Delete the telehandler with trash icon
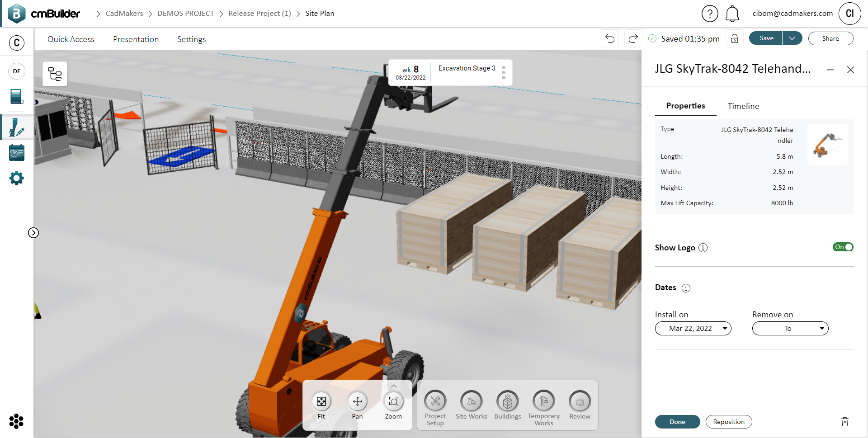The height and width of the screenshot is (438, 868). [844, 422]
